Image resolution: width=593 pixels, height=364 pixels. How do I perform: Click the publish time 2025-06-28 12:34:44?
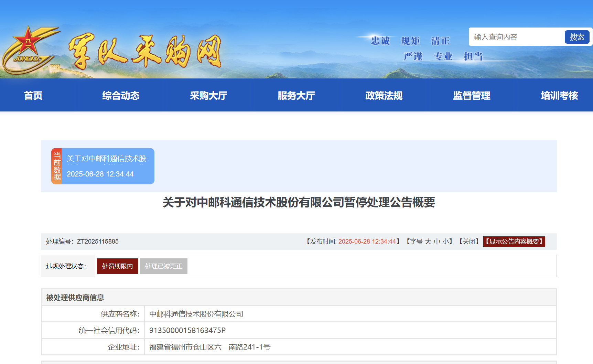pyautogui.click(x=367, y=242)
